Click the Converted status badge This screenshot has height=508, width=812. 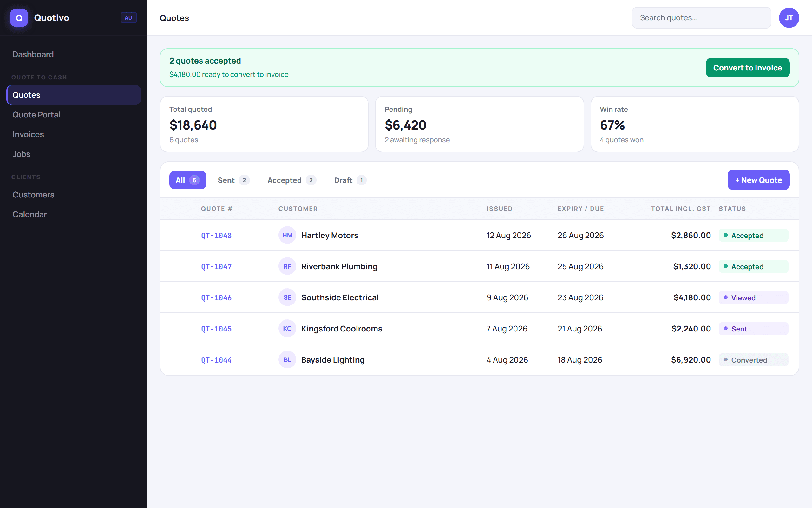pos(753,359)
